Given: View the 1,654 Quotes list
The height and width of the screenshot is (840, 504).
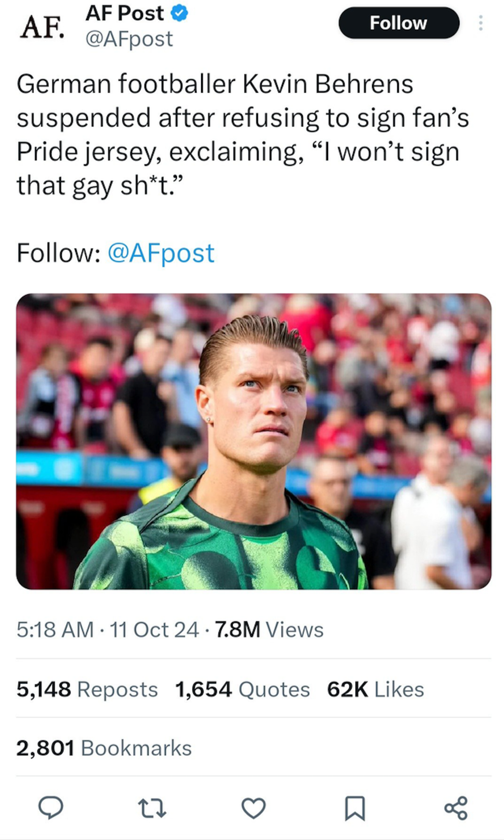Looking at the screenshot, I should tap(242, 689).
